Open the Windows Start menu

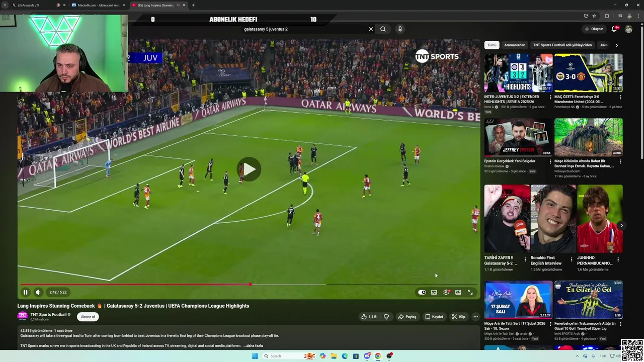(255, 356)
